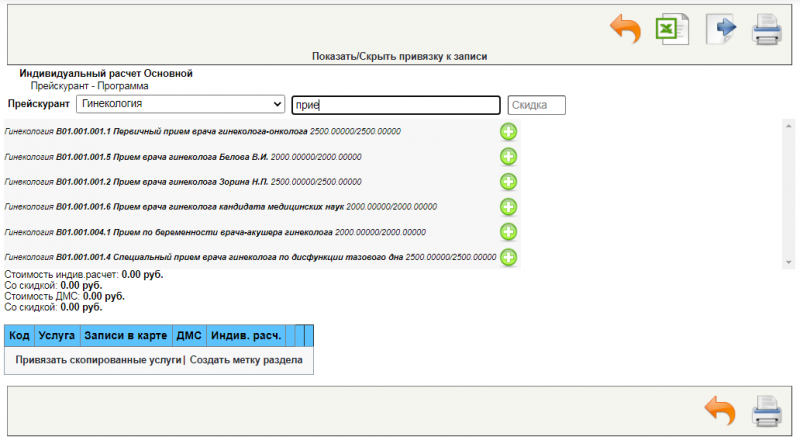Click Создать метку раздела link
Screen dimensions: 800x444
246,359
